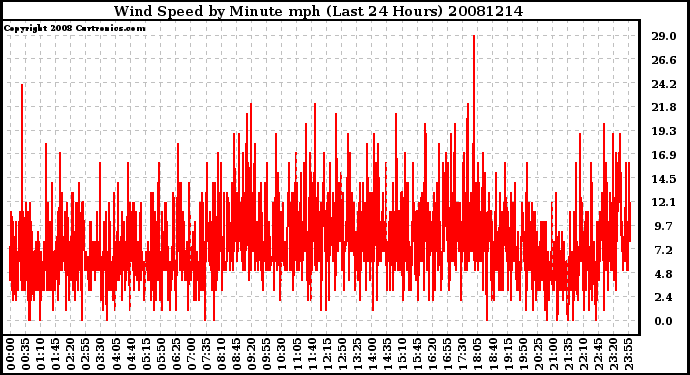Click the 09:55 time label

[267, 354]
